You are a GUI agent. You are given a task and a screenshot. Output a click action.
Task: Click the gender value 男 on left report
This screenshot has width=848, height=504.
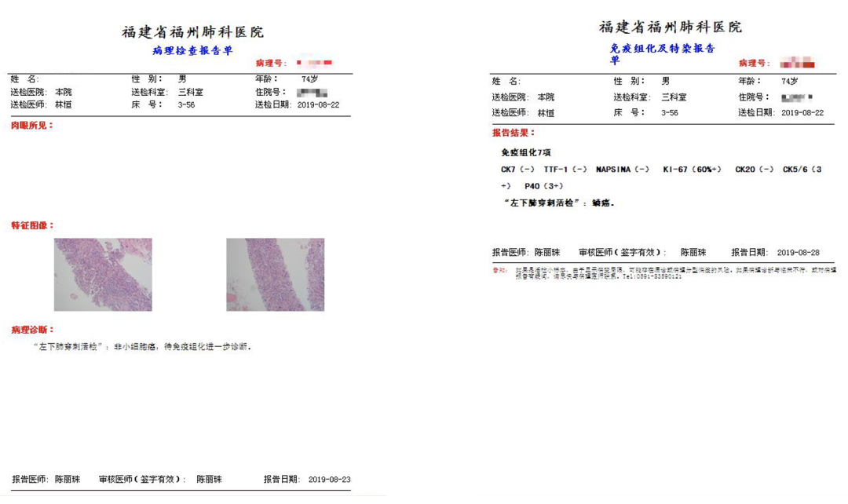pos(182,79)
